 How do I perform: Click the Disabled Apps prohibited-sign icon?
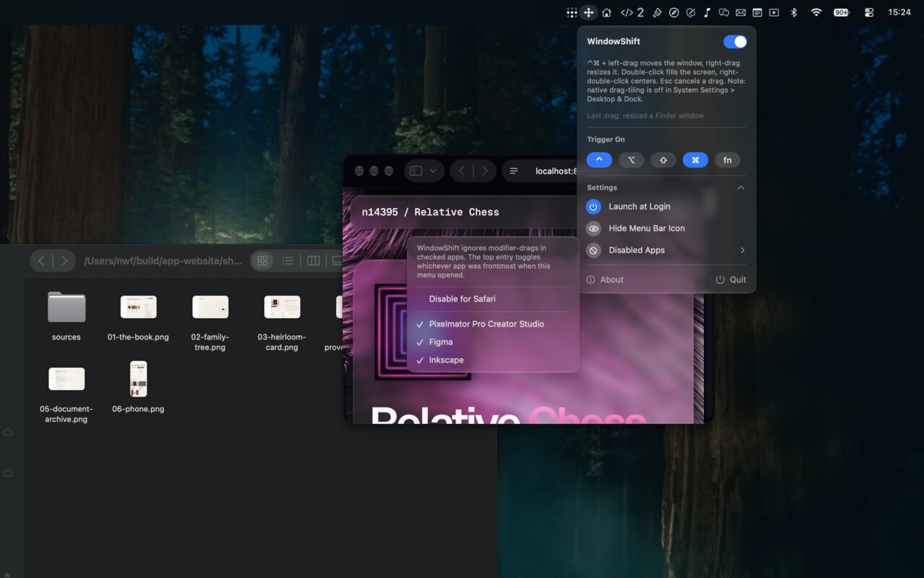(593, 250)
